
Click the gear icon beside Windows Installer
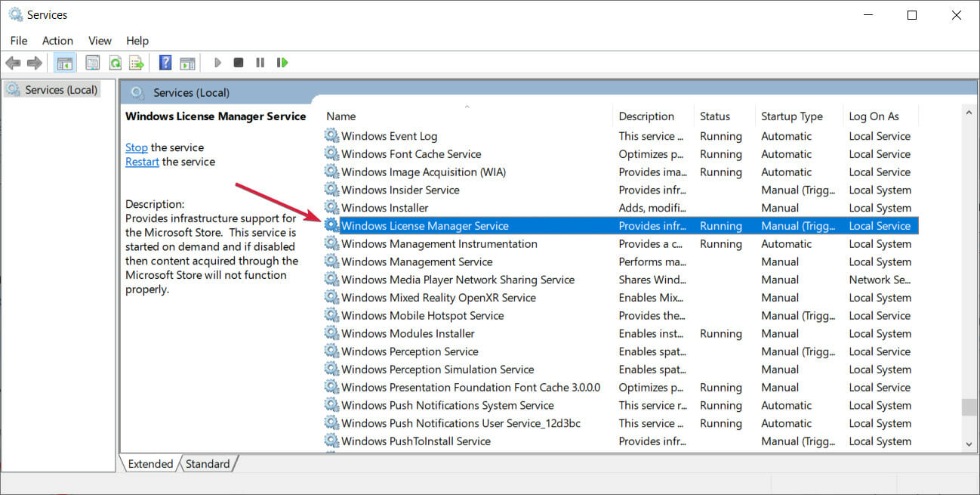point(331,208)
